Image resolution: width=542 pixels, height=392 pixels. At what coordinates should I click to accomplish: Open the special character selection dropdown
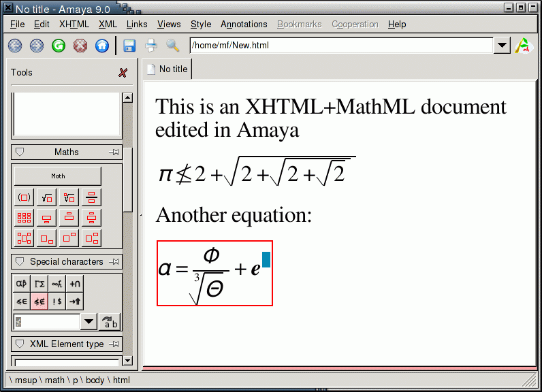pos(89,322)
